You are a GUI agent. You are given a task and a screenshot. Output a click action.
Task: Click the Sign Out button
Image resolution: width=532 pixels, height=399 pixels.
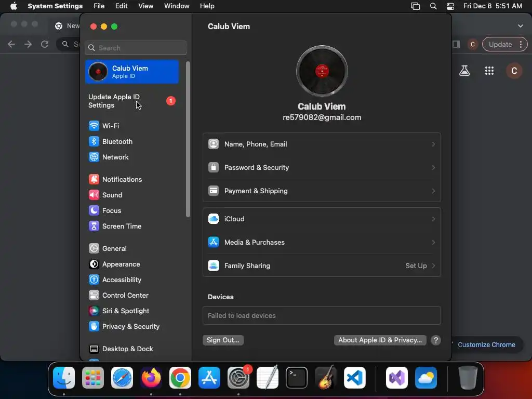pyautogui.click(x=223, y=340)
